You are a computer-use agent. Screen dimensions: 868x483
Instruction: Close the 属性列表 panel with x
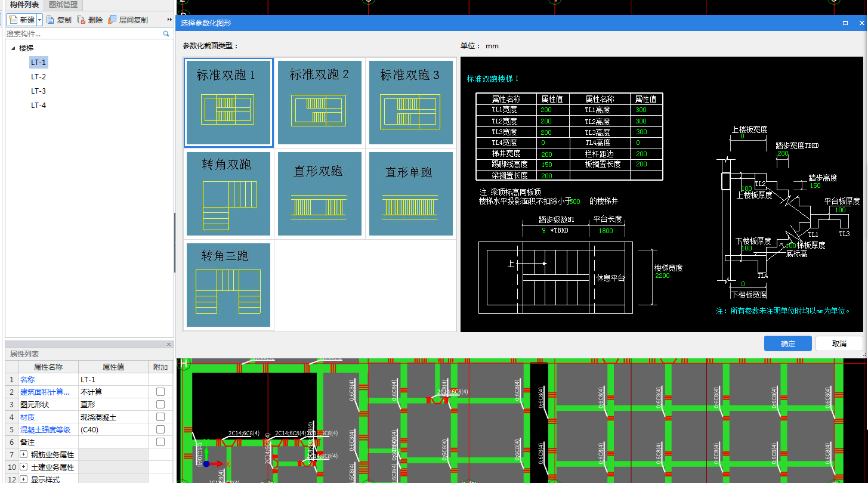(x=168, y=344)
